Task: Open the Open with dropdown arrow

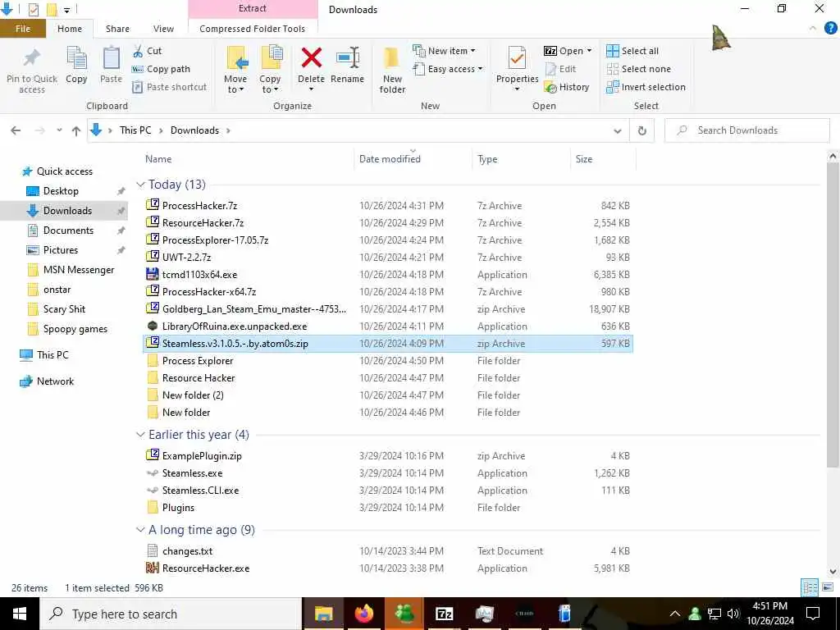Action: point(589,51)
